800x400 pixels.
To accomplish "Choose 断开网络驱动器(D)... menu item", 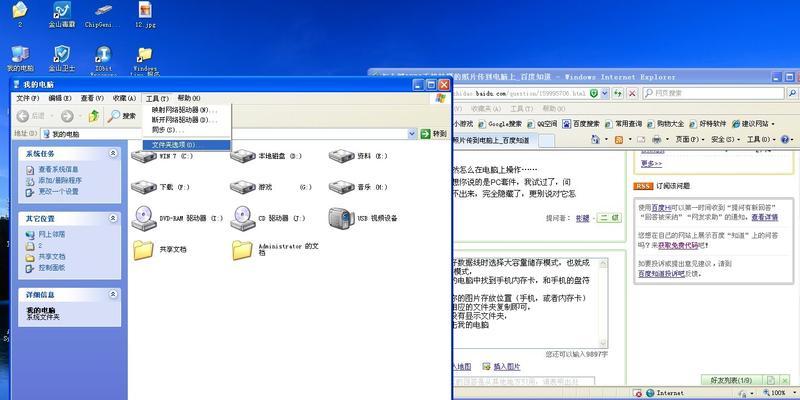I will pos(186,120).
